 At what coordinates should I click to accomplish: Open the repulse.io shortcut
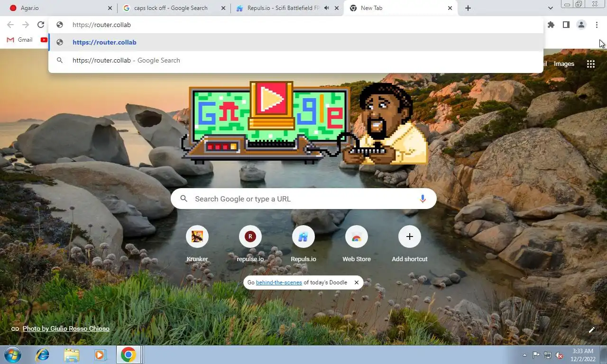pos(250,244)
